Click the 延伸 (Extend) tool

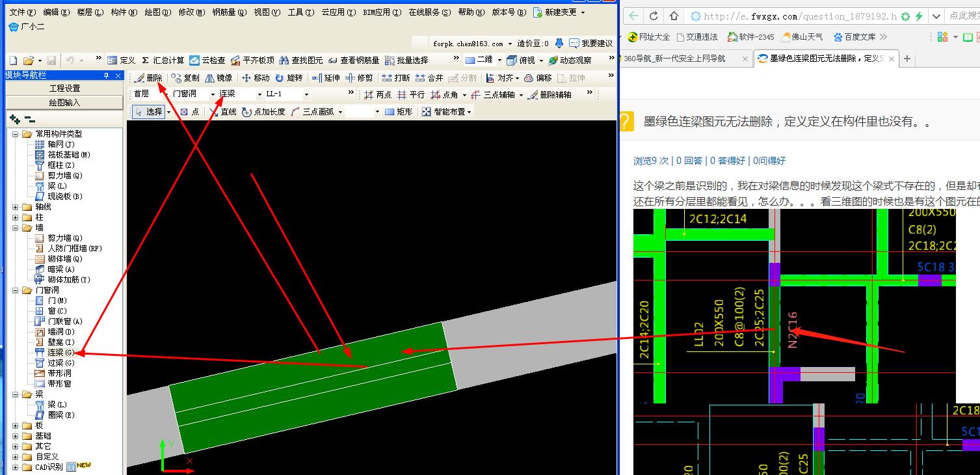pos(326,78)
